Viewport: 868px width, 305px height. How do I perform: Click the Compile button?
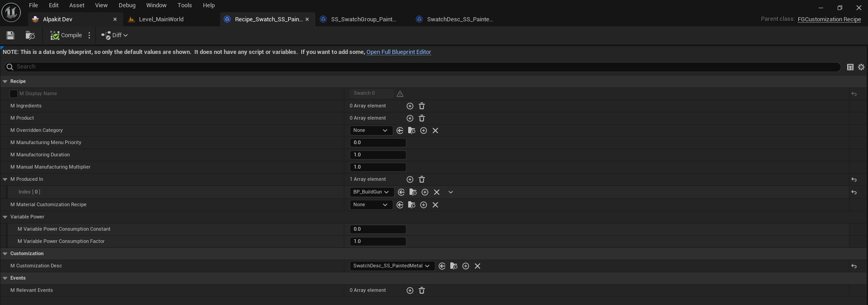tap(66, 35)
